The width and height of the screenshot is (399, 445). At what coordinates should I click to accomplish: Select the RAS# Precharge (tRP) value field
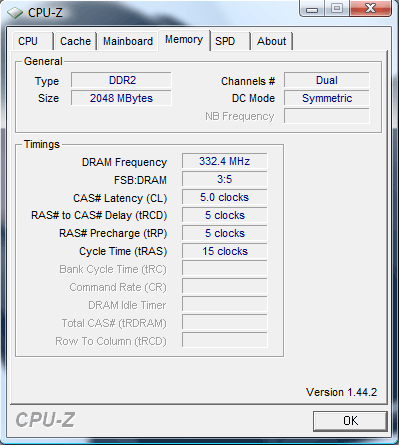pyautogui.click(x=225, y=233)
